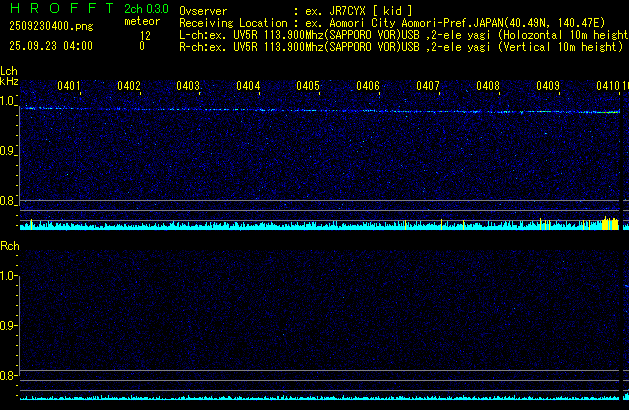This screenshot has height=410, width=629.
Task: Click the 0409 time marker
Action: coord(548,87)
